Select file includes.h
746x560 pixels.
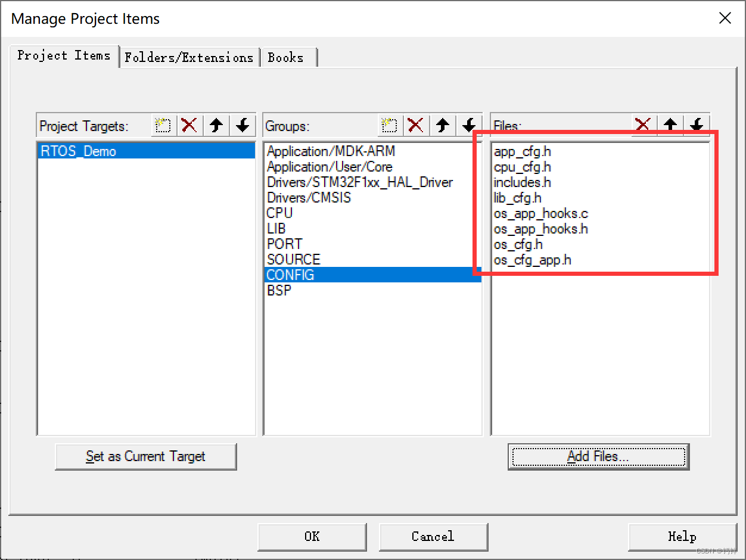[601, 182]
